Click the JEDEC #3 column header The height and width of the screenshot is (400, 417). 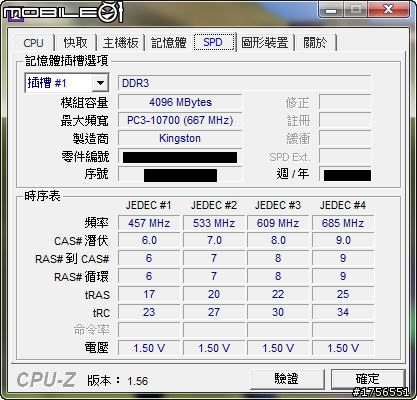(x=278, y=205)
